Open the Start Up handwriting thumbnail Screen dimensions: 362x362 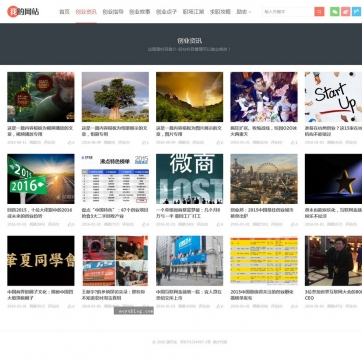point(333,97)
